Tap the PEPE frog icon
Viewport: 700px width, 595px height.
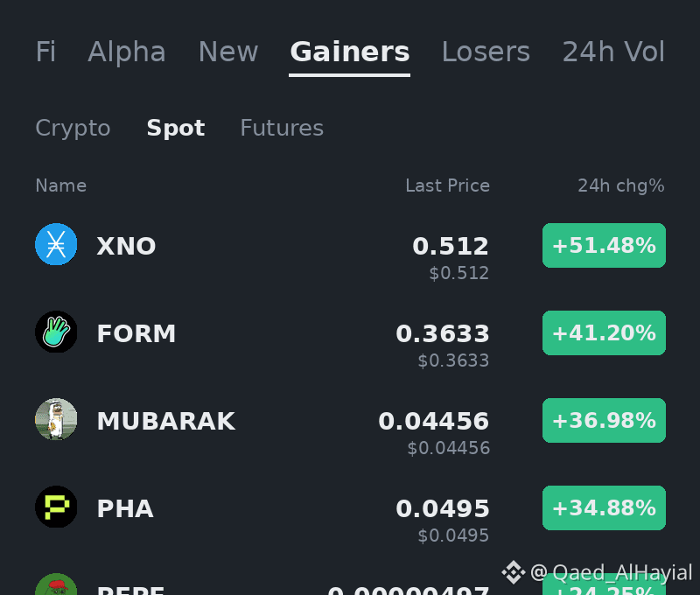(x=56, y=584)
